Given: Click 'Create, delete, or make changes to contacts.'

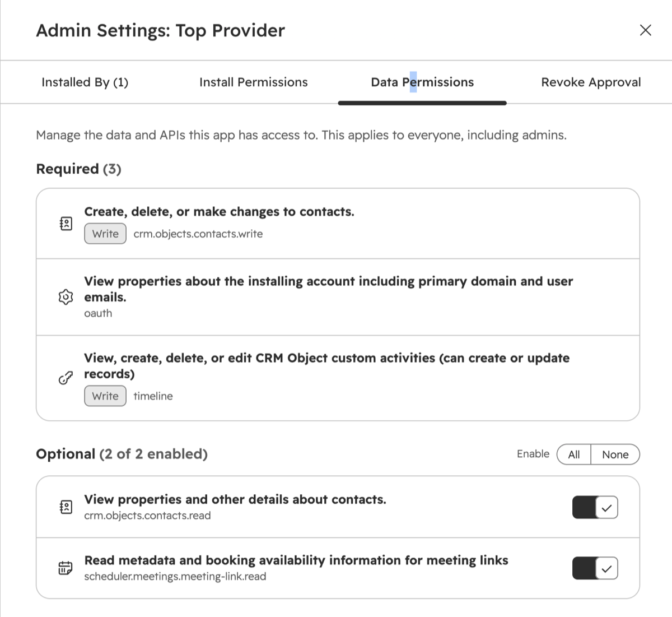Looking at the screenshot, I should coord(219,212).
